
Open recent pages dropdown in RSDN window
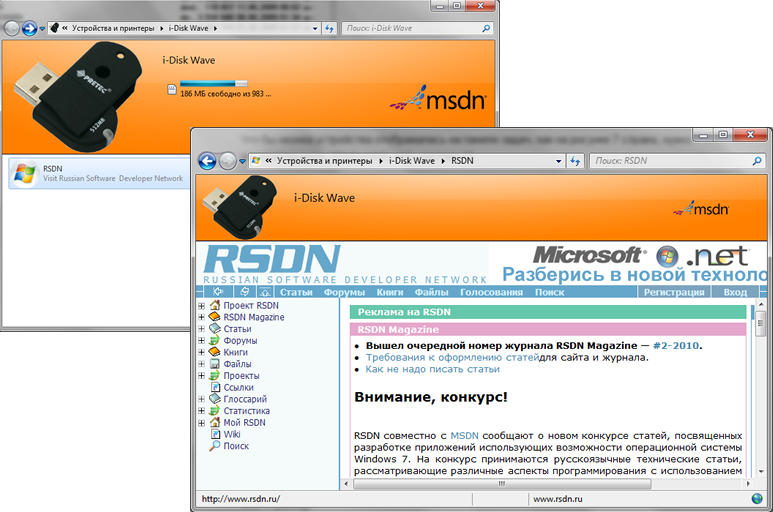click(x=242, y=161)
